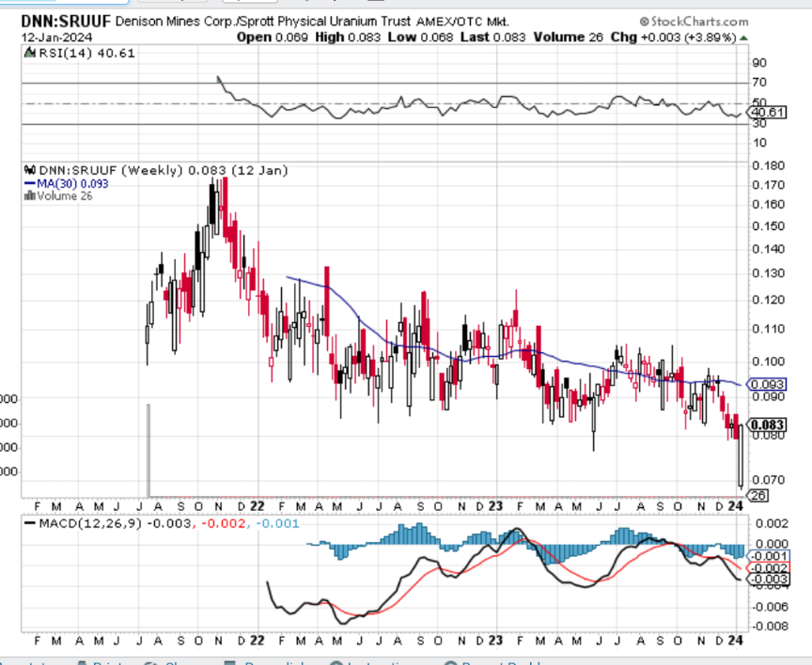Click the 40.61 RSI value tag on axis
This screenshot has width=812, height=665.
768,113
